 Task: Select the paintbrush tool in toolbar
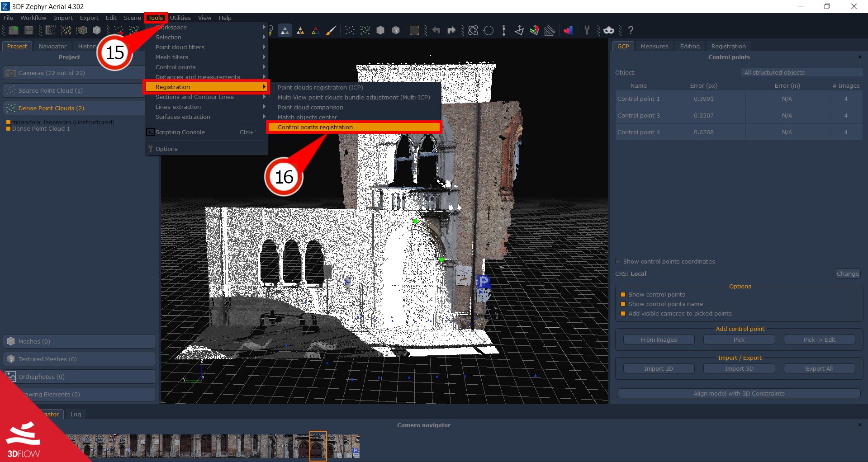[x=331, y=30]
